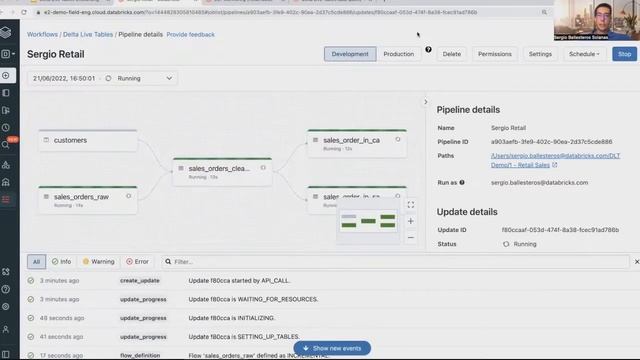Click the event Filter input field

(395, 262)
